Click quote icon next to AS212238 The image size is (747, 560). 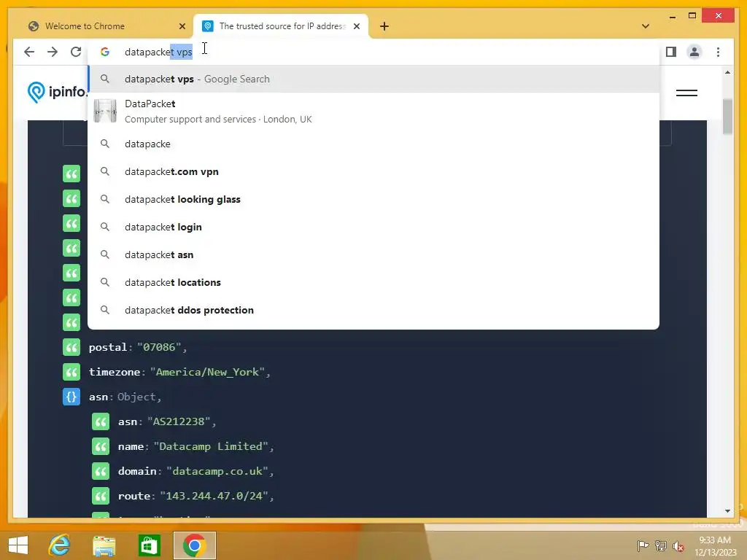pos(101,421)
